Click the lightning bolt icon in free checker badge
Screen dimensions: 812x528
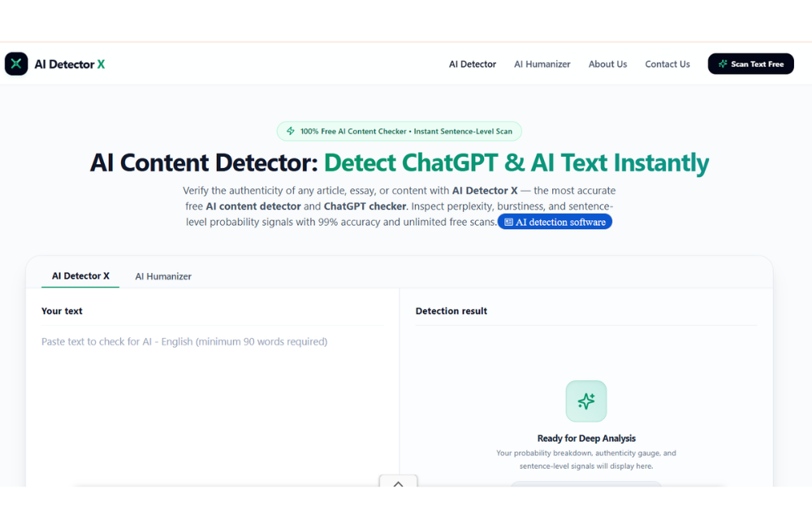pyautogui.click(x=291, y=131)
